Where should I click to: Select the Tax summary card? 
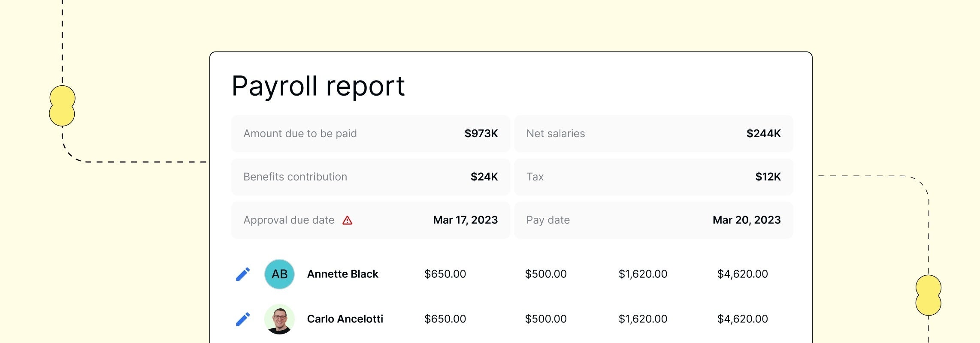(653, 177)
